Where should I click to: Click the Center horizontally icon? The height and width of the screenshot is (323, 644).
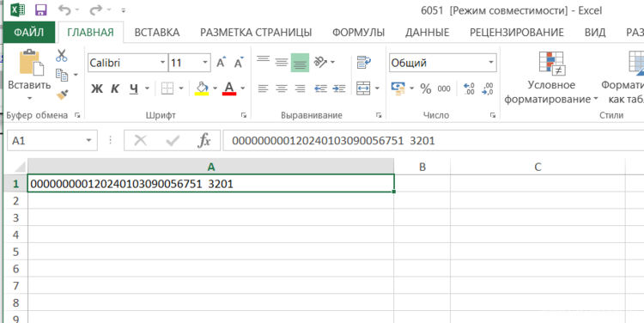pyautogui.click(x=282, y=88)
